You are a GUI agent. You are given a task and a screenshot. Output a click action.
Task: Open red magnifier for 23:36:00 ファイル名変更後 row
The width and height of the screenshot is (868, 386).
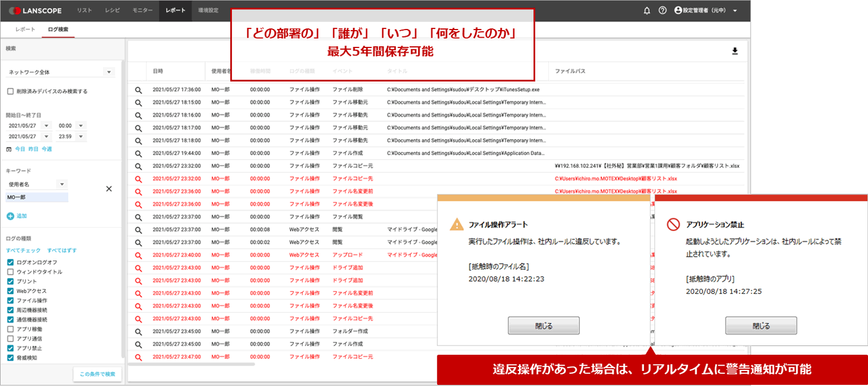138,204
